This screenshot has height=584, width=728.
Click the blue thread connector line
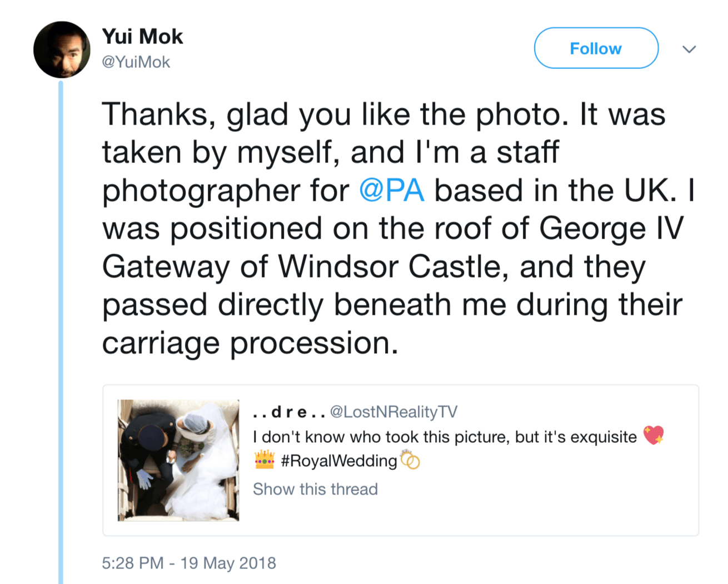point(61,334)
